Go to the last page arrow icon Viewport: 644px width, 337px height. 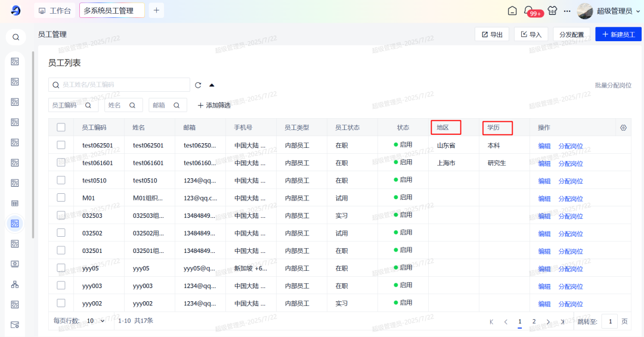coord(562,321)
